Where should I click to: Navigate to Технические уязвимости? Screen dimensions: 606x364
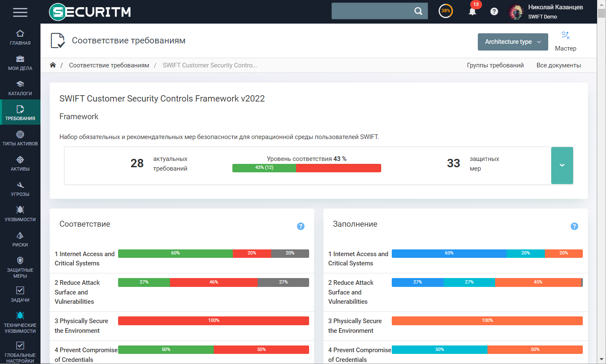[x=20, y=321]
